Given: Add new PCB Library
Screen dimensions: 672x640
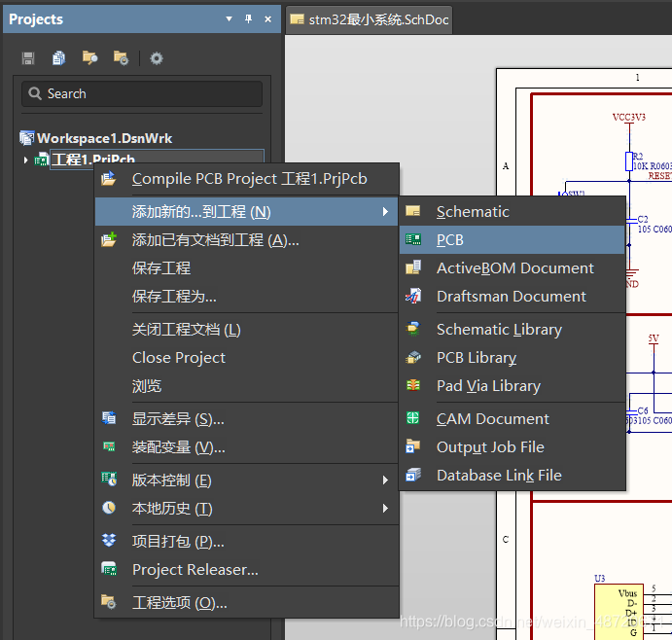Looking at the screenshot, I should tap(513, 358).
